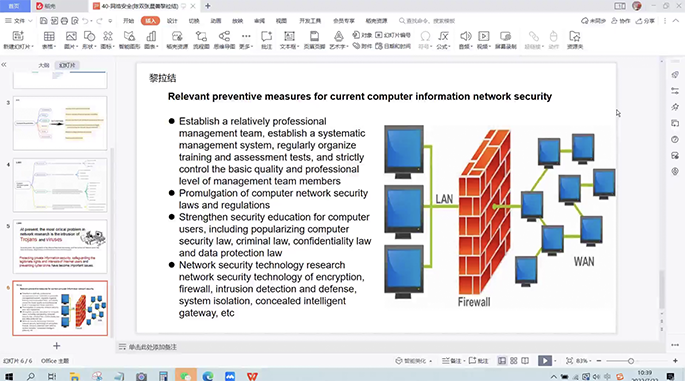685x381 pixels.
Task: Click the Chart (图表) insert icon
Action: [151, 40]
